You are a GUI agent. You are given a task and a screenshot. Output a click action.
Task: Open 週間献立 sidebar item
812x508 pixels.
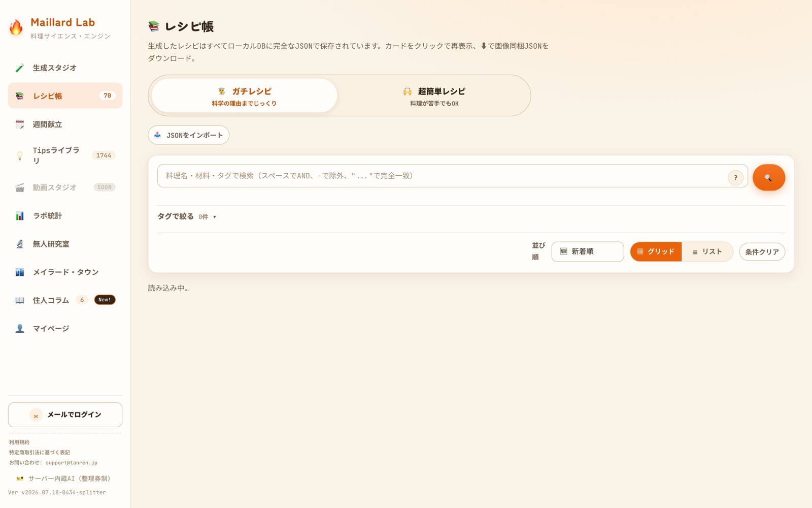[65, 124]
